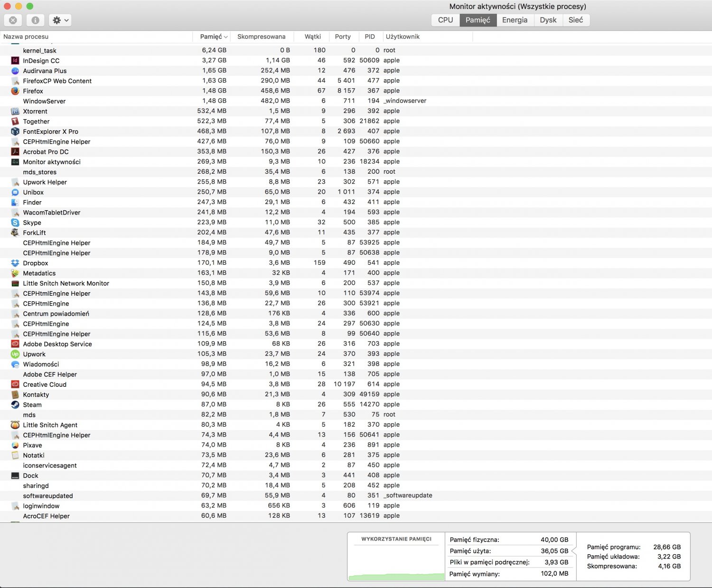Click the Acrobat Pro DC icon
The height and width of the screenshot is (588, 712).
[x=15, y=151]
